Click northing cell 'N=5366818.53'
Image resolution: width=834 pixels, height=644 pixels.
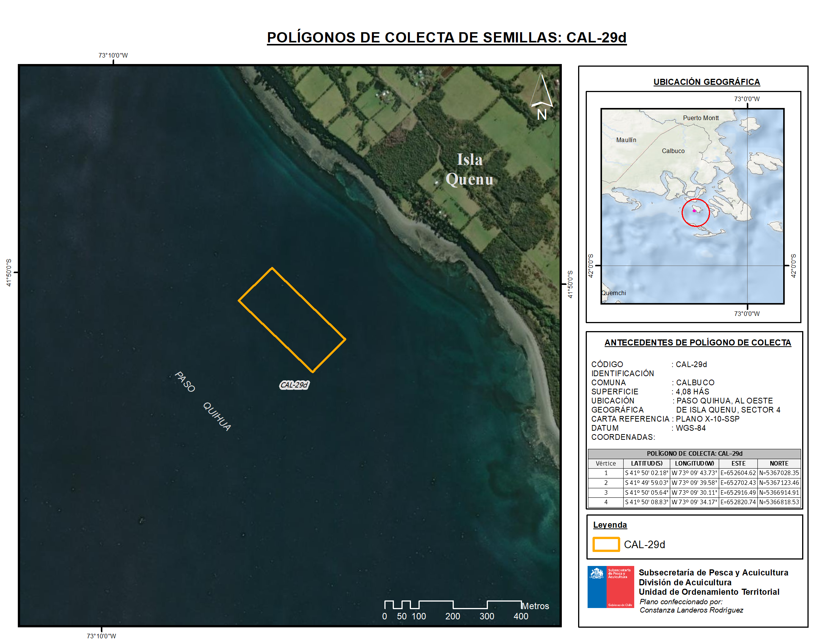coord(779,502)
